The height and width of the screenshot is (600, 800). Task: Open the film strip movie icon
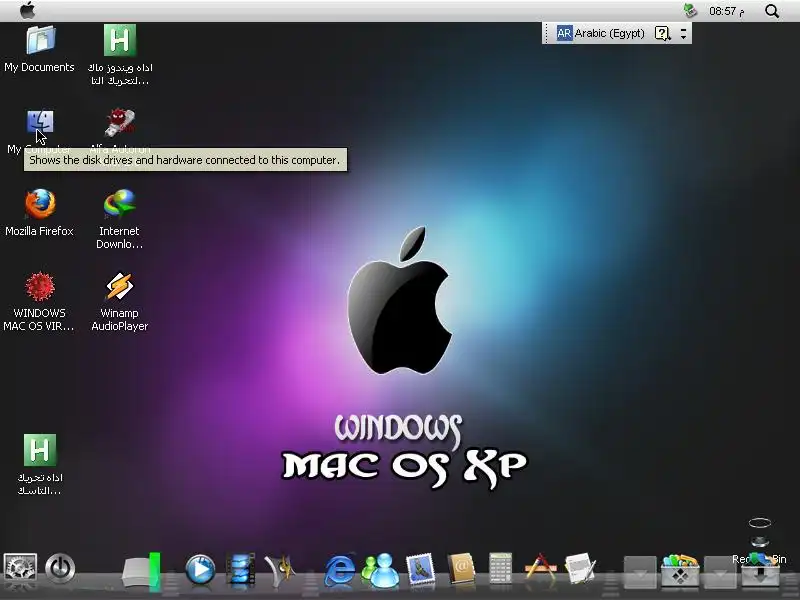[241, 569]
